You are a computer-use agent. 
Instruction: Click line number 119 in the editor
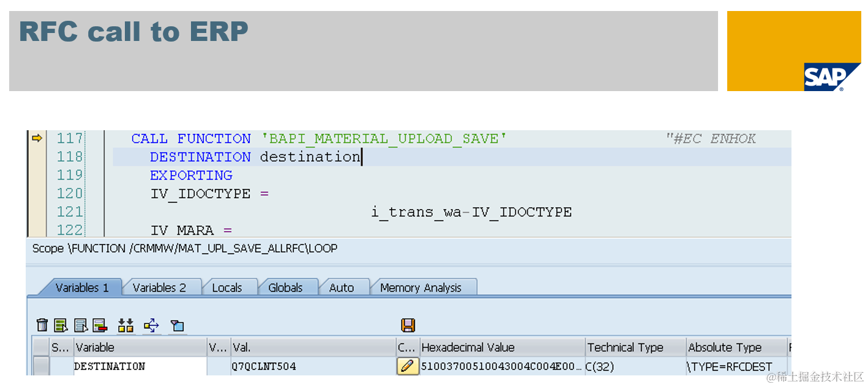coord(70,175)
